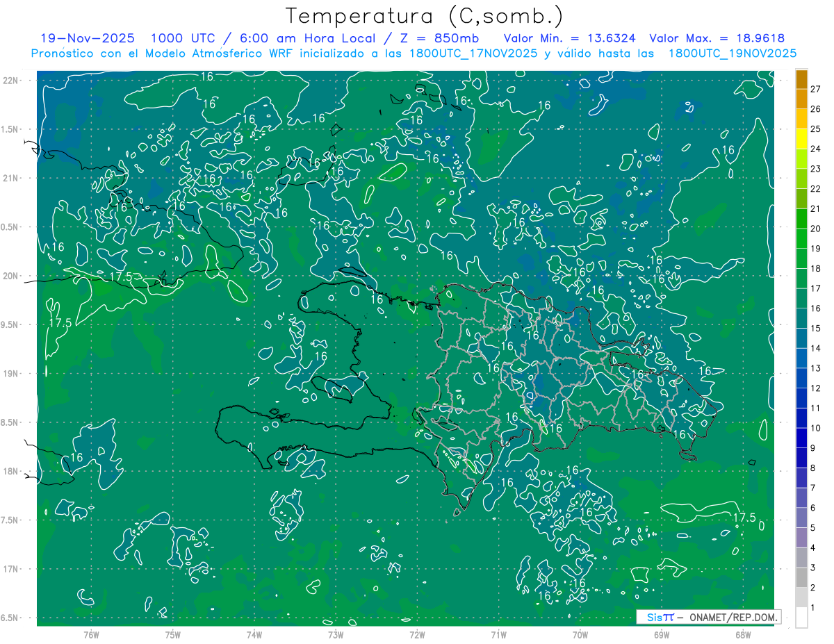Click the '70W' longitude axis label
This screenshot has height=644, width=834.
(x=580, y=634)
